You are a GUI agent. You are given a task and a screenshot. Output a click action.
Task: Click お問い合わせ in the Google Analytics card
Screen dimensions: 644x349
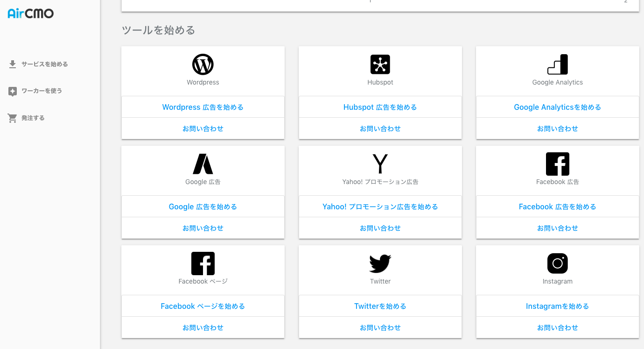(x=558, y=128)
